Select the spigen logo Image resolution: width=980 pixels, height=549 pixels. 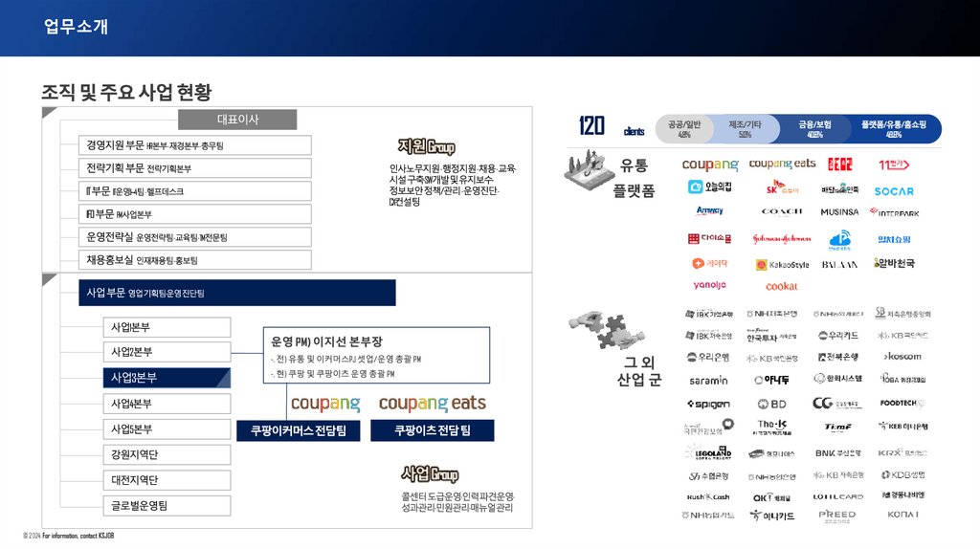(x=709, y=405)
